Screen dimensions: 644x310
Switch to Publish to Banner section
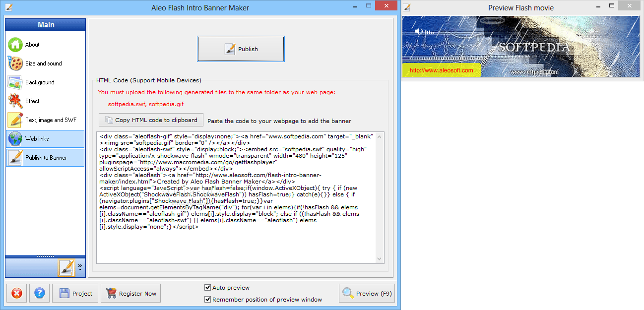point(14,158)
